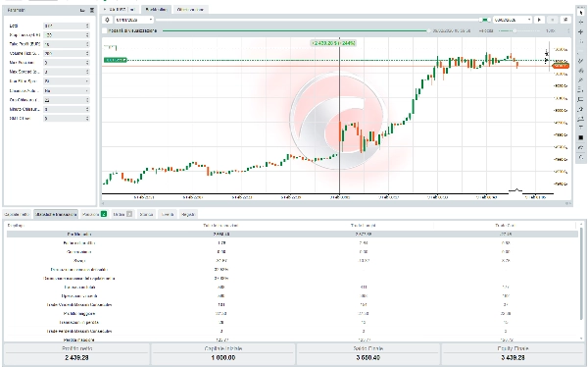588x367 pixels.
Task: Select the filled black square shape tool
Action: pyautogui.click(x=580, y=137)
